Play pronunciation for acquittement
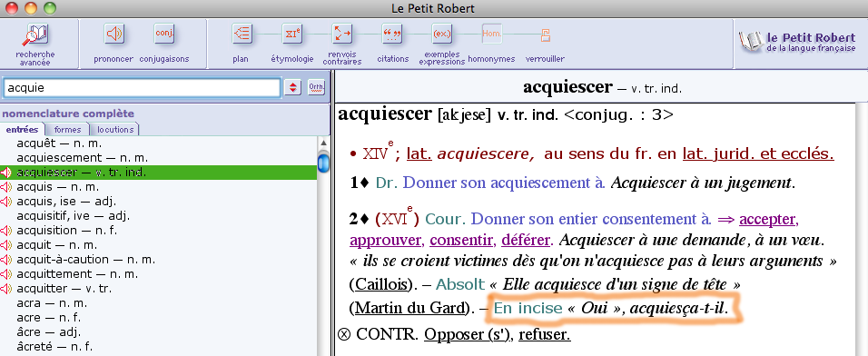Viewport: 868px width, 356px height. (x=6, y=273)
